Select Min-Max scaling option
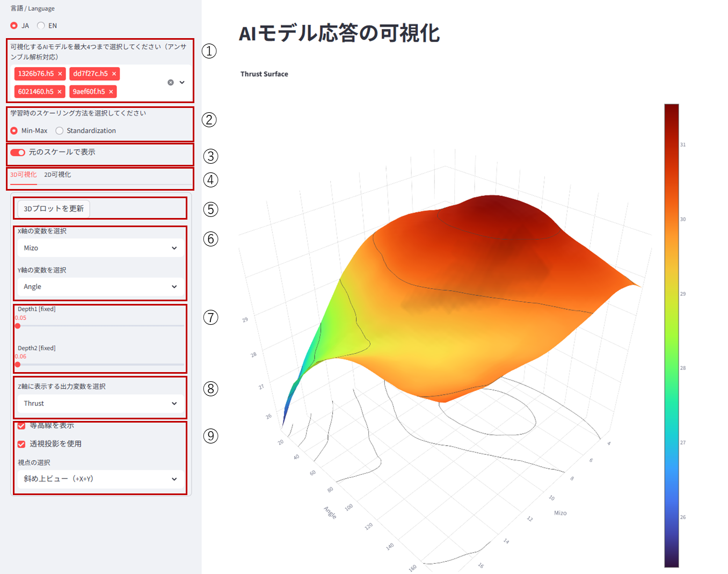 tap(14, 131)
